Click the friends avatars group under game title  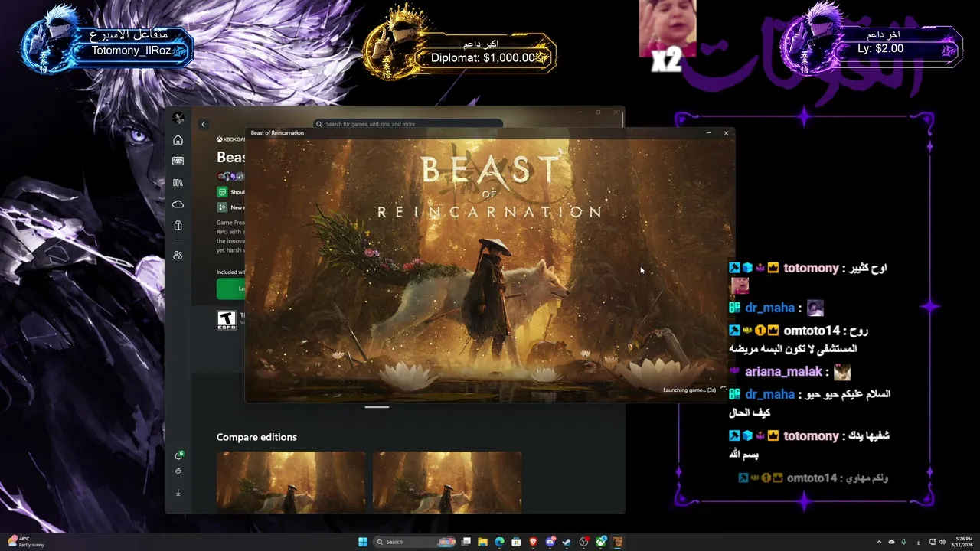click(x=230, y=177)
